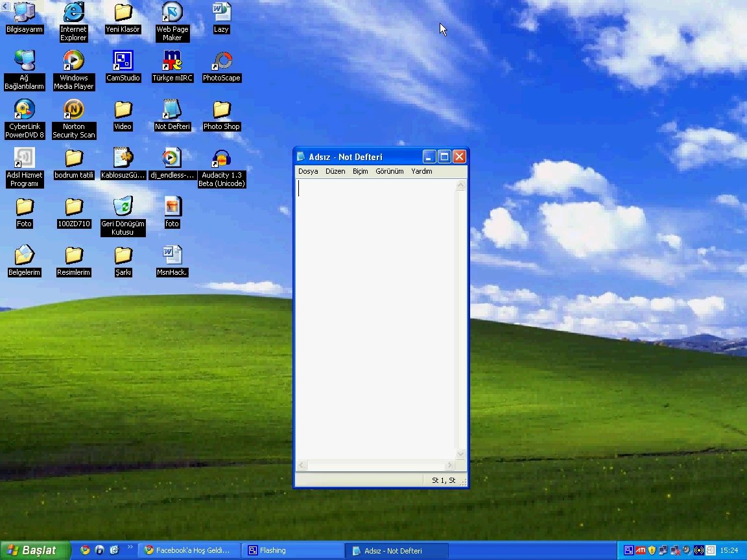Open the Bilgisayarım desktop icon

24,18
